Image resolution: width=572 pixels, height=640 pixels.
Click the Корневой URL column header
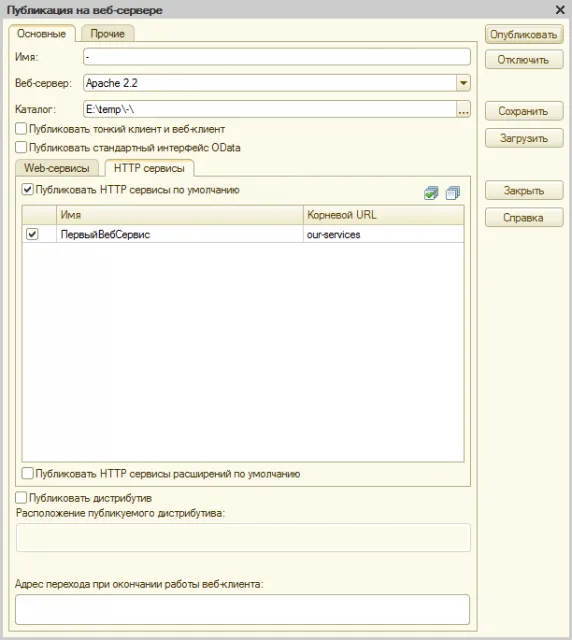tap(383, 215)
